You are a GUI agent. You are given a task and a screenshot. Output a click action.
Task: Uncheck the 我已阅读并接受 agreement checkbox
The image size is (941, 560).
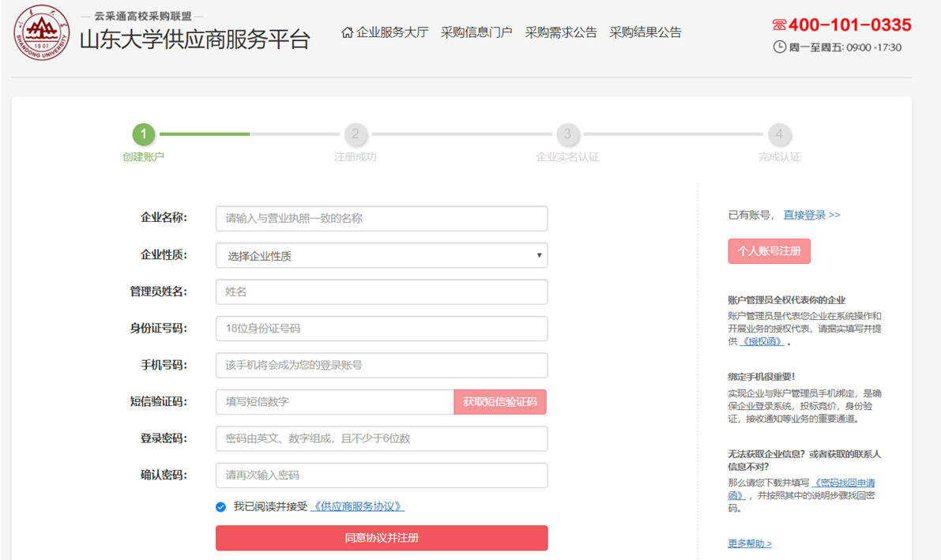pos(221,507)
